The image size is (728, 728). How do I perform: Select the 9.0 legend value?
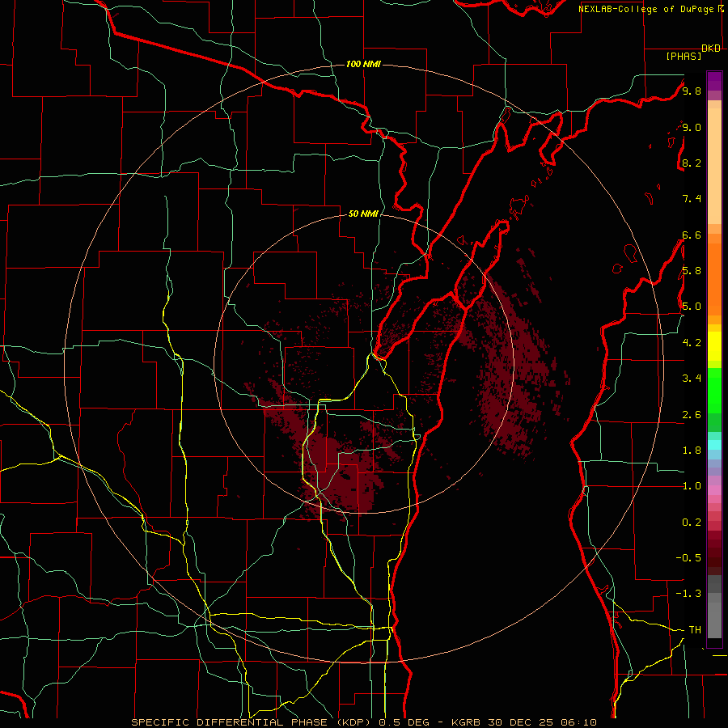692,127
